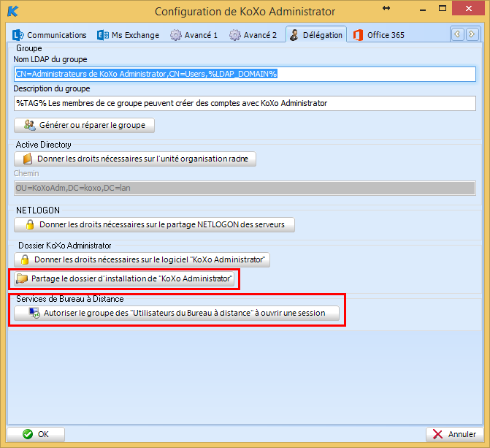The width and height of the screenshot is (490, 448).
Task: Click the KoXo logo icon in title bar
Action: pyautogui.click(x=13, y=11)
